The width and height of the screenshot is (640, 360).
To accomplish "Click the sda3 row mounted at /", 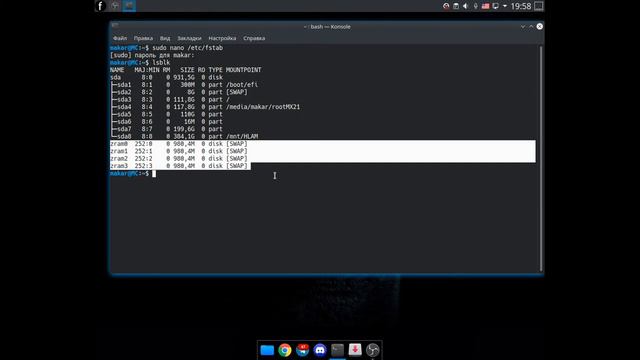I will [170, 99].
